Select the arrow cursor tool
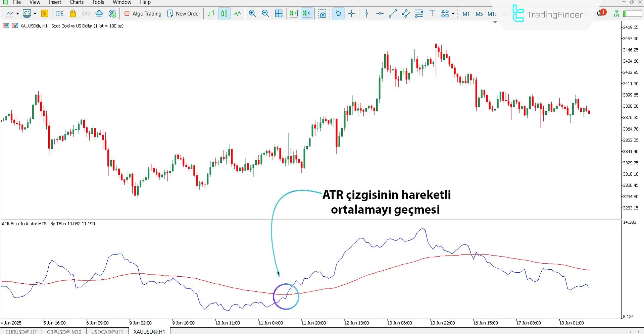 [x=339, y=14]
